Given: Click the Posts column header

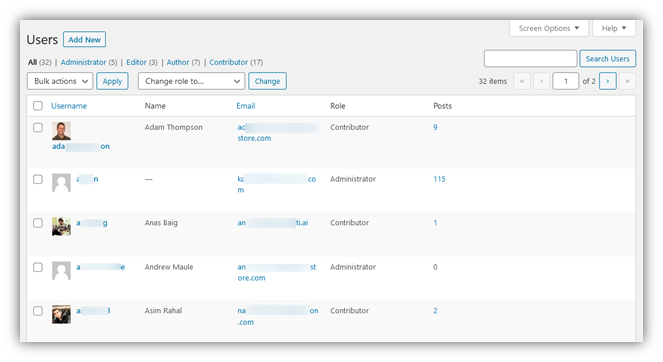Looking at the screenshot, I should [442, 106].
